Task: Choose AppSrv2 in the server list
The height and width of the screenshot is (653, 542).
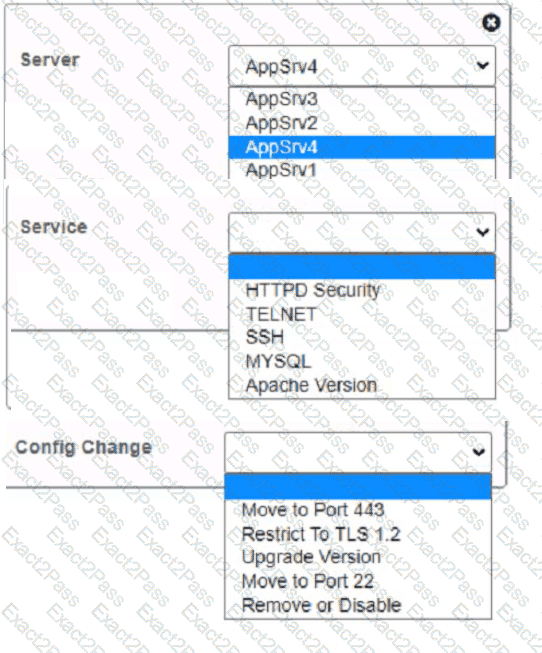Action: 362,123
